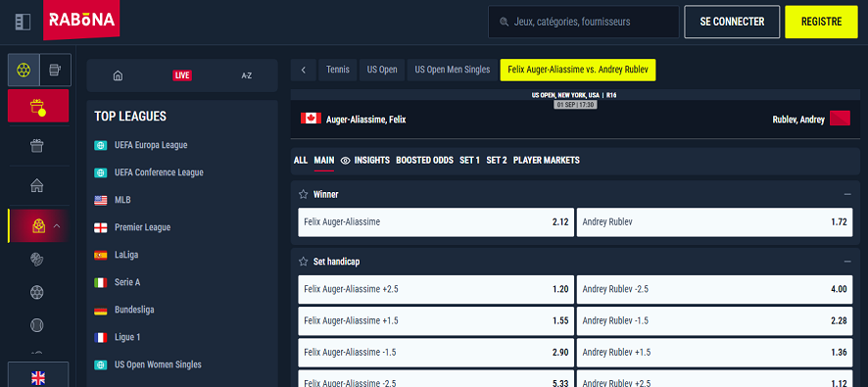
Task: Click the red flag next to Rublev
Action: click(x=840, y=118)
